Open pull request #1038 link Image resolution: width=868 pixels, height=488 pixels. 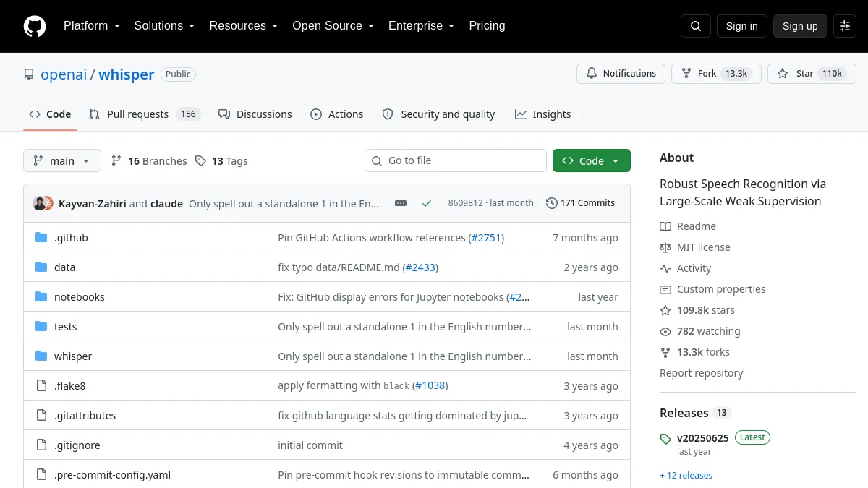point(430,386)
